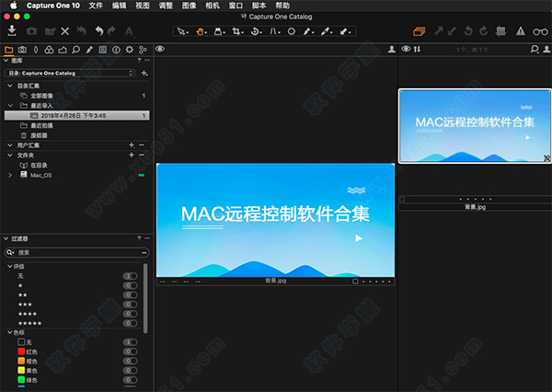Screen dimensions: 552x392
Task: Click the yellow 黄色 color swatch
Action: pyautogui.click(x=21, y=370)
